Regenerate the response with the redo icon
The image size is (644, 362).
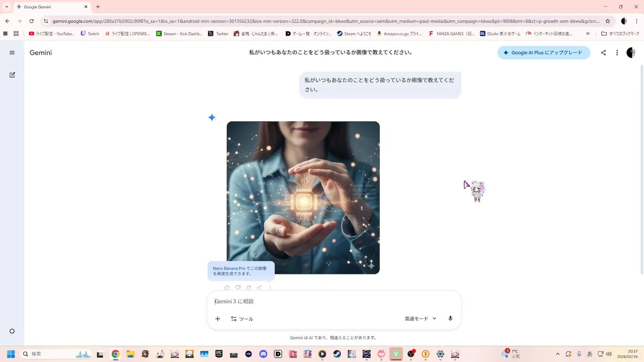pyautogui.click(x=249, y=288)
